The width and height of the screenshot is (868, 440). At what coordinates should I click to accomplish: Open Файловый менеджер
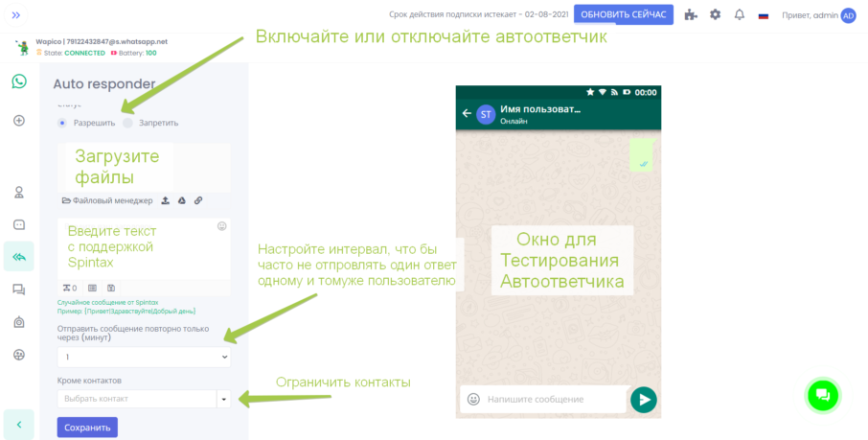pyautogui.click(x=107, y=200)
